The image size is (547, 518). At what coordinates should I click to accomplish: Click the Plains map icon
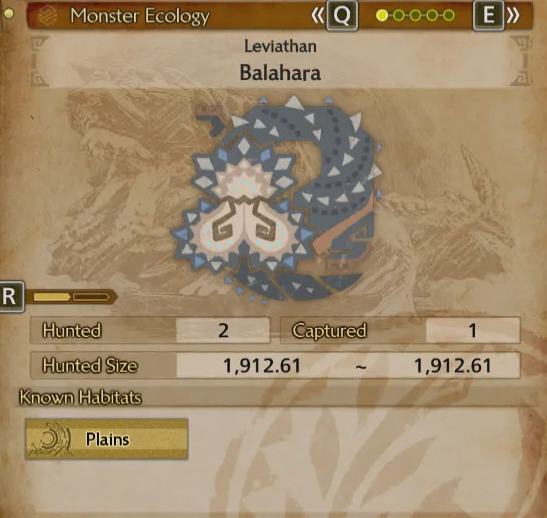coord(51,439)
